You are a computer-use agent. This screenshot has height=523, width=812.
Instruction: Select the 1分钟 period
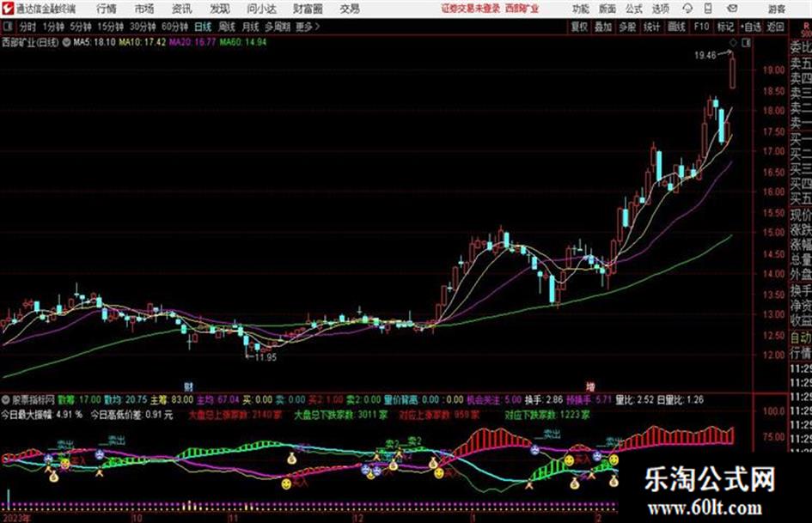pyautogui.click(x=53, y=27)
